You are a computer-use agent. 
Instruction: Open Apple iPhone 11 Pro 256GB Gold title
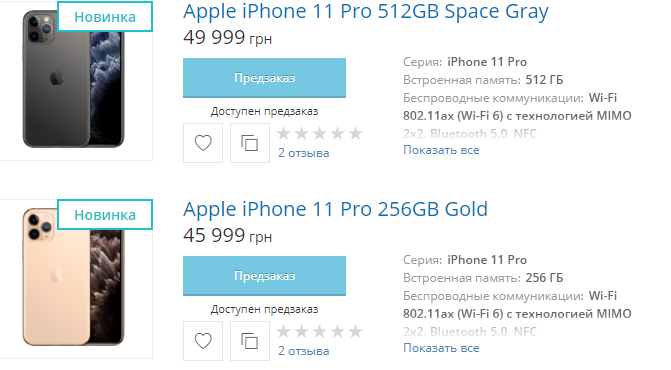[x=336, y=209]
